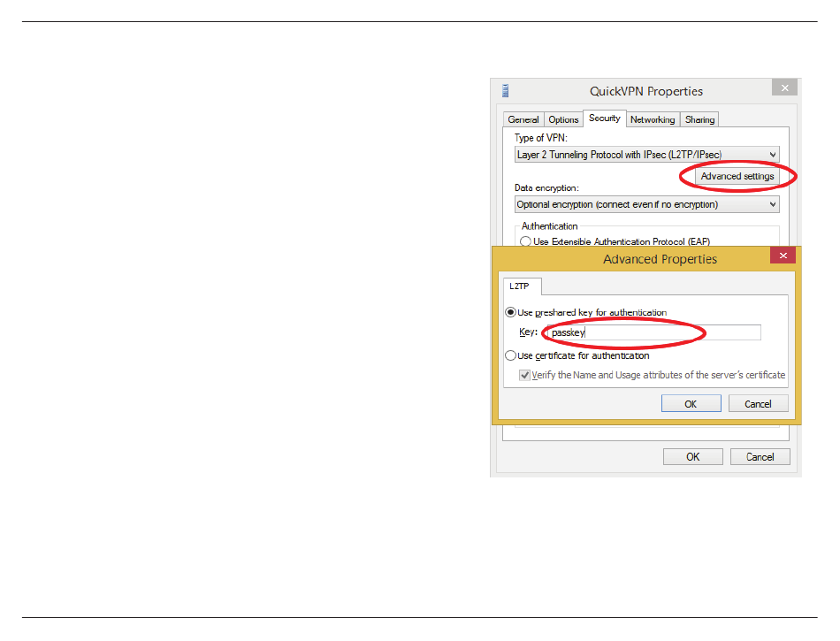840x641 pixels.
Task: Cancel the Advanced Properties dialog
Action: pos(758,404)
